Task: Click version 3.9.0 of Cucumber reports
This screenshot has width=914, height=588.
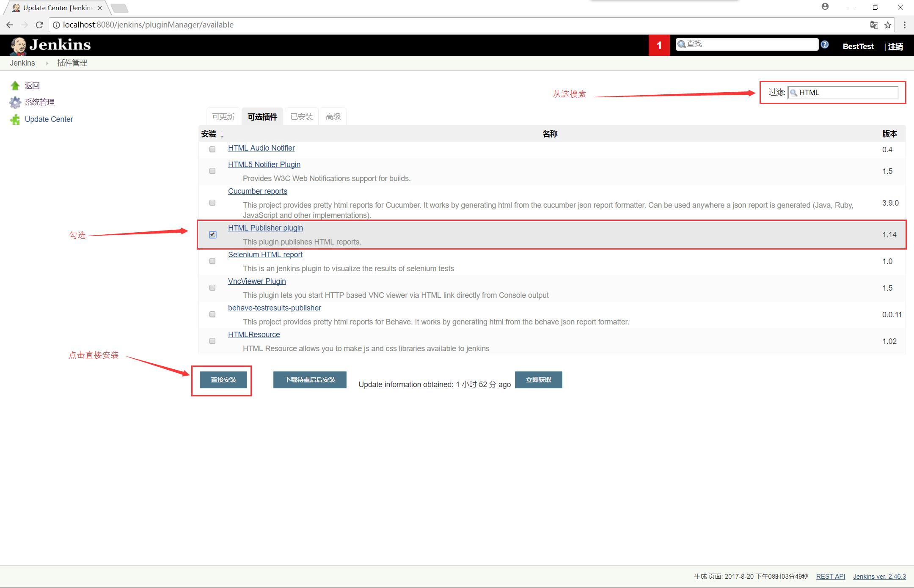Action: (890, 203)
